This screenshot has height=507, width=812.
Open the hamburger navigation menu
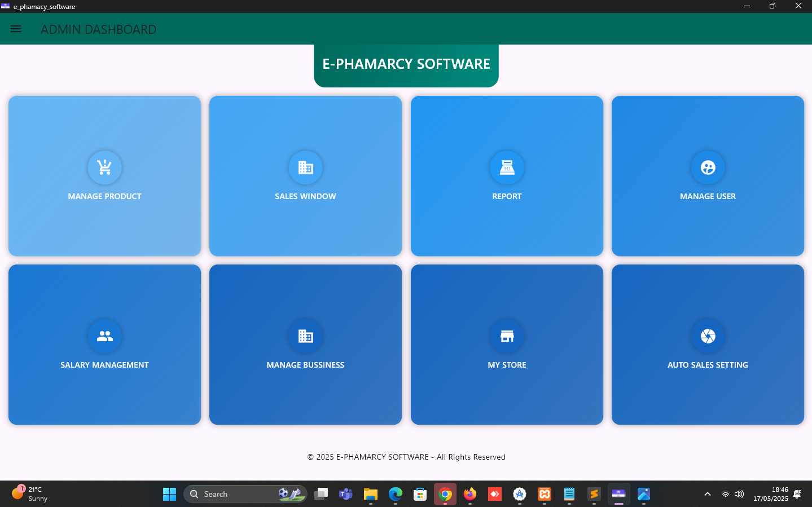16,29
